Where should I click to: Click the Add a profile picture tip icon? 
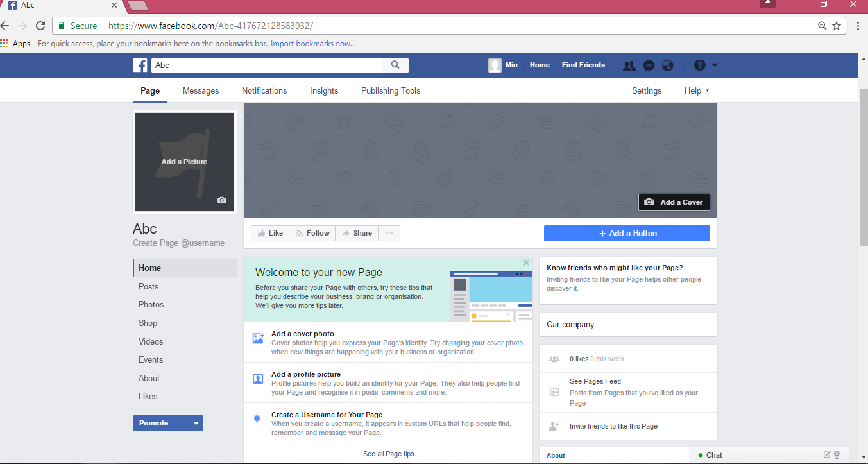(x=258, y=379)
